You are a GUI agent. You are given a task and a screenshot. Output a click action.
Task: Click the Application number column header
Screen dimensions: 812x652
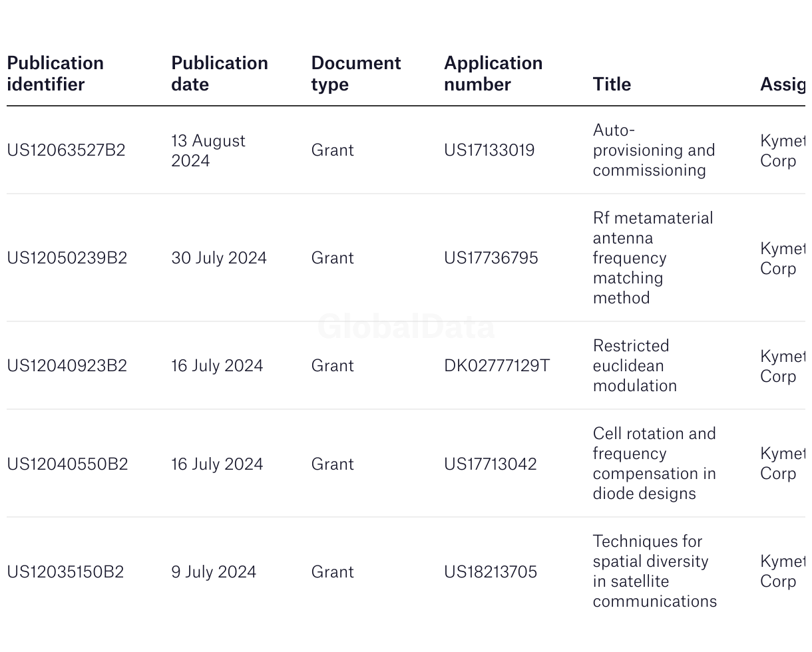(x=493, y=73)
